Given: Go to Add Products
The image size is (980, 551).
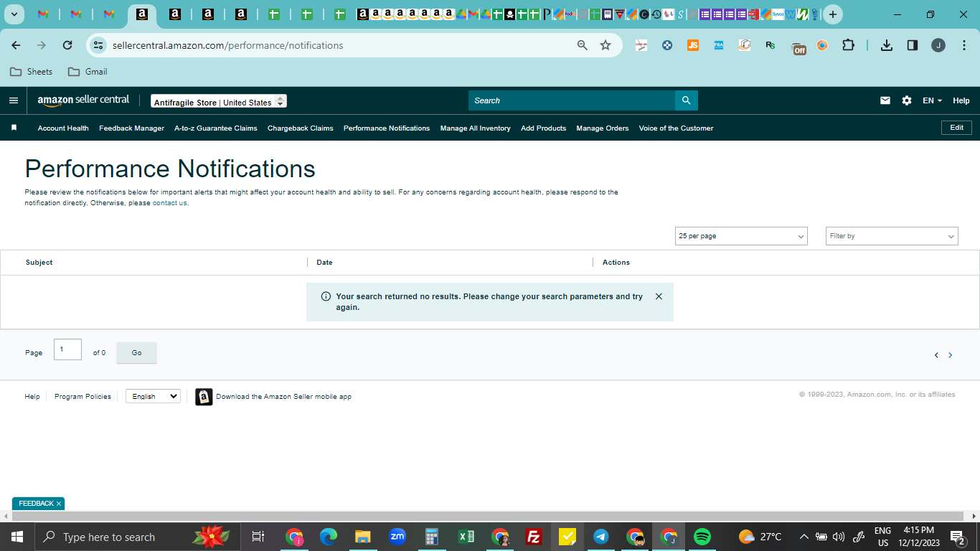Looking at the screenshot, I should coord(544,128).
